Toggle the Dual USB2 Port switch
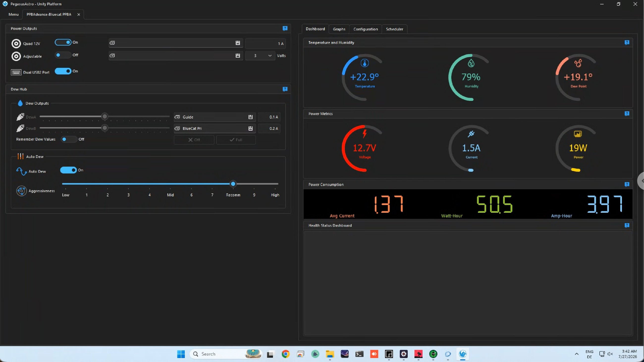 pyautogui.click(x=63, y=71)
